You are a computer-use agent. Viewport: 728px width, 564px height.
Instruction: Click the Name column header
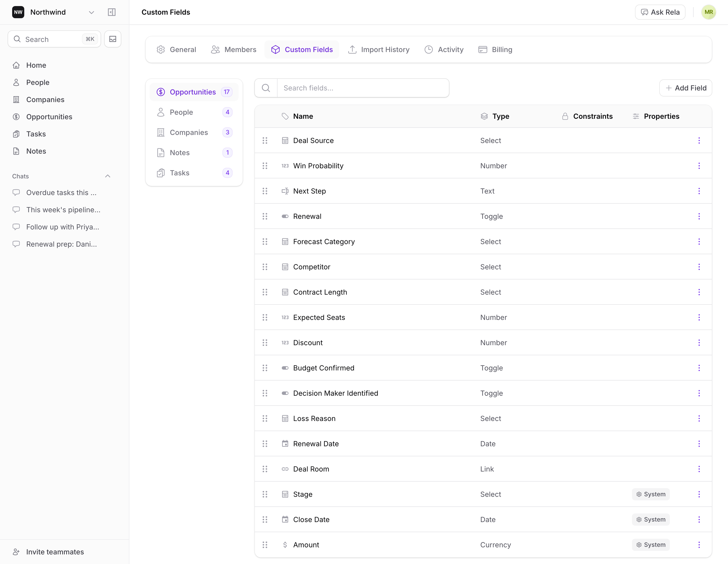tap(303, 116)
